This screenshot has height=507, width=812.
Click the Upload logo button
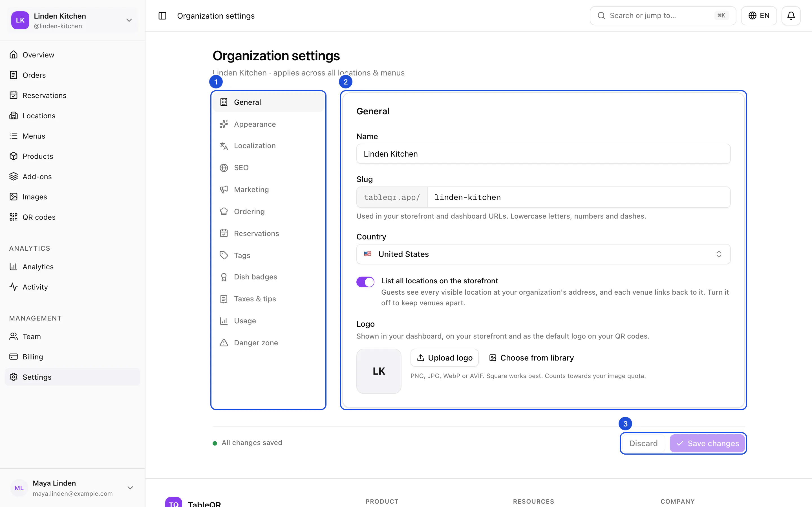click(x=444, y=358)
